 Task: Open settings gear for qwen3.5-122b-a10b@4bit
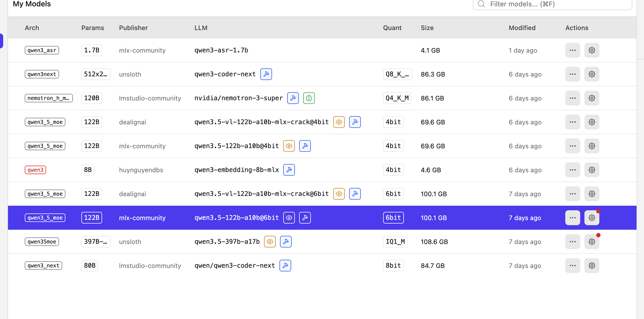[592, 146]
